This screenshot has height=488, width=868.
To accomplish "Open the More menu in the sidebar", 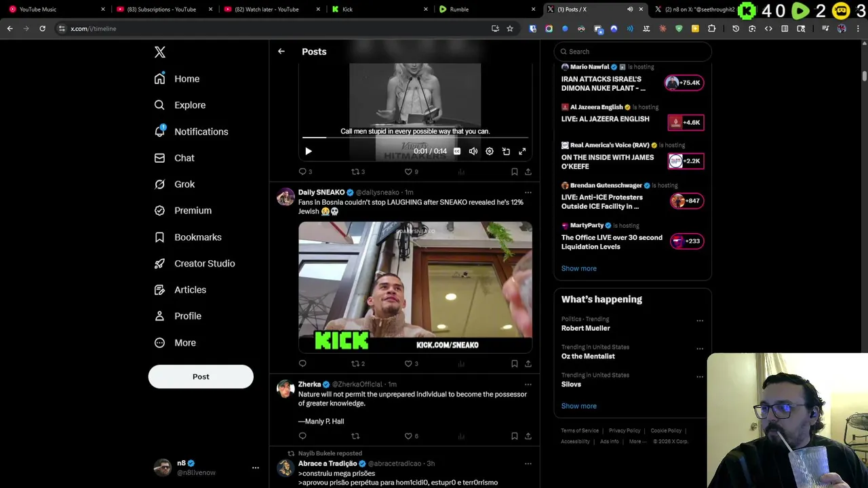I will click(175, 343).
